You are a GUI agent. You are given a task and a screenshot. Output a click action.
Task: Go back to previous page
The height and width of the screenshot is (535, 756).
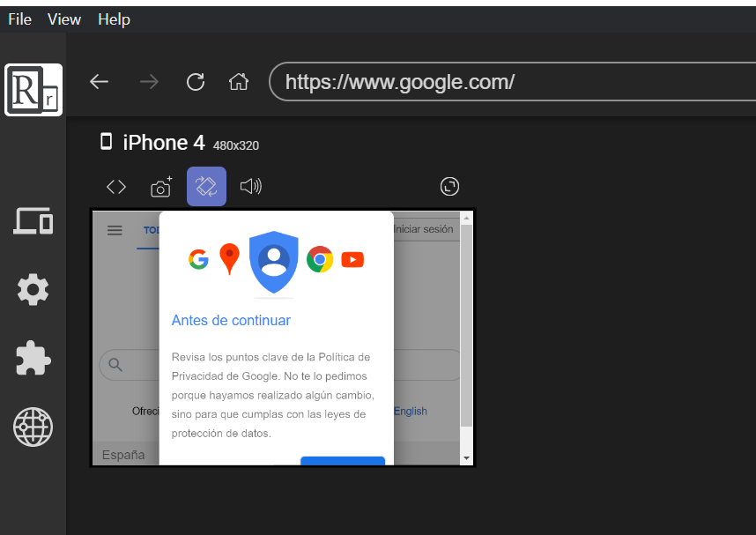[100, 82]
